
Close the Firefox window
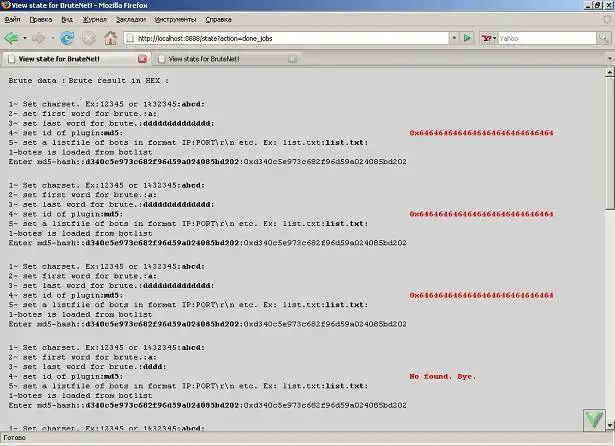tap(608, 5)
